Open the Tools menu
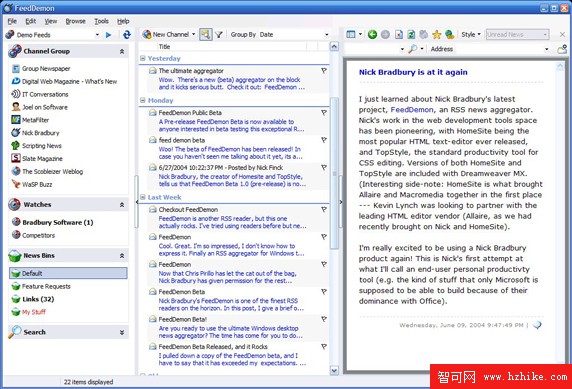This screenshot has width=572, height=389. tap(101, 21)
